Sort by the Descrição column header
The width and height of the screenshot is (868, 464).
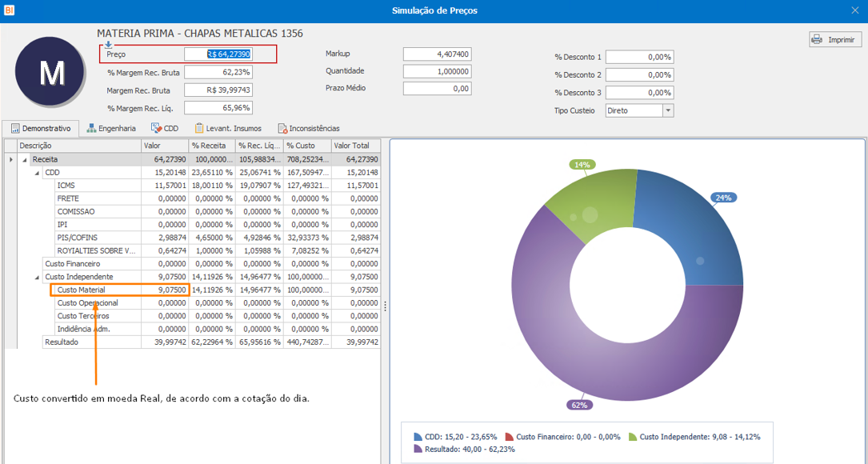click(79, 146)
